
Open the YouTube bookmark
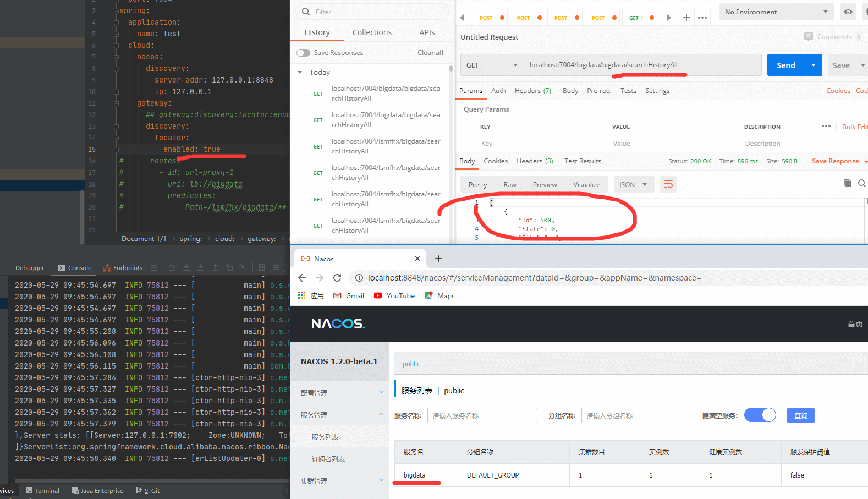point(394,295)
